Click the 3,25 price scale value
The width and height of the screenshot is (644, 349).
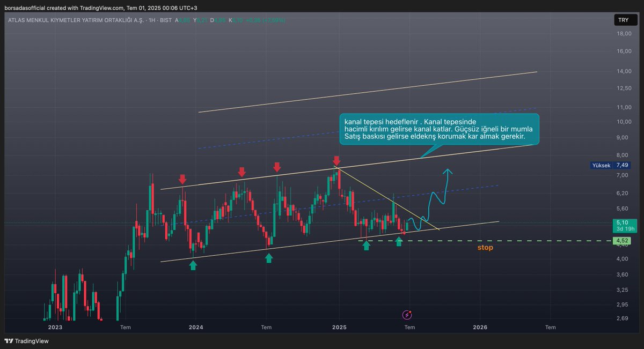[x=624, y=290]
